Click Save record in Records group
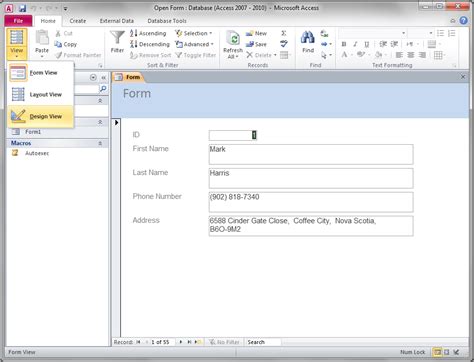The height and width of the screenshot is (362, 474). click(256, 44)
